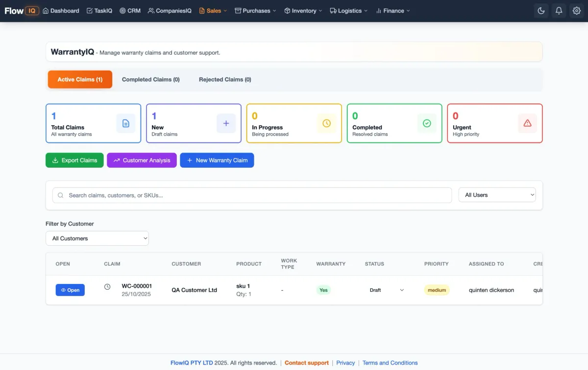Change Draft status dropdown for WC-000001
Image resolution: width=588 pixels, height=370 pixels.
coord(387,290)
